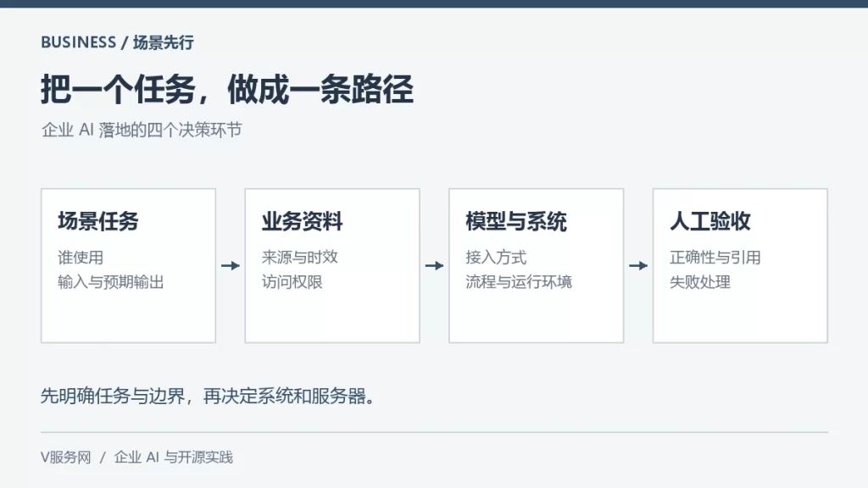Click the arrow between 模型与系统 and 人工验收
868x488 pixels.
(x=638, y=265)
